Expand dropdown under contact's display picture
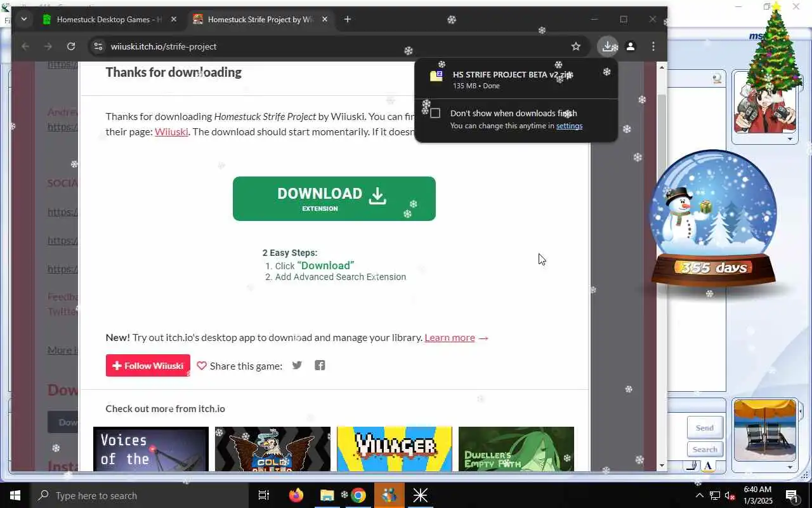The width and height of the screenshot is (812, 508). (x=790, y=138)
